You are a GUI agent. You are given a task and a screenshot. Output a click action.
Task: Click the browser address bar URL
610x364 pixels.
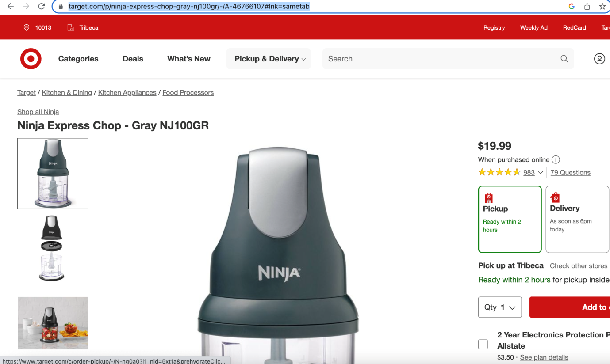189,7
